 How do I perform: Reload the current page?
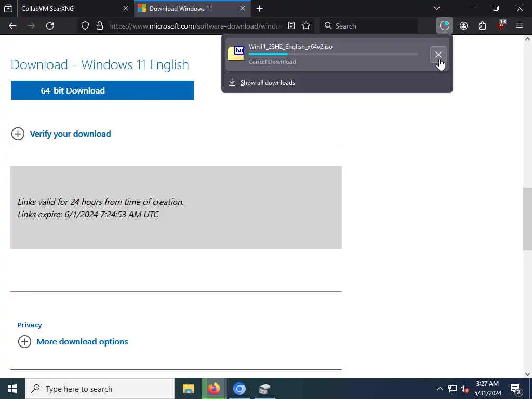[x=50, y=26]
